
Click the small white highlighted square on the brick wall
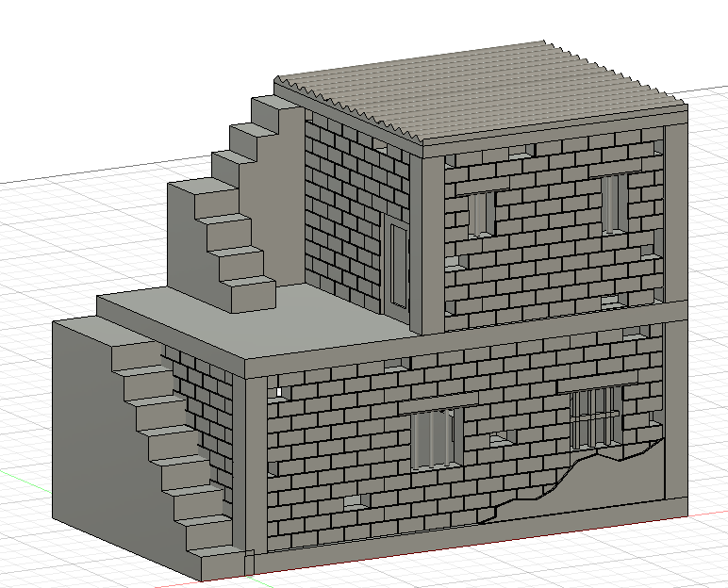pos(279,392)
